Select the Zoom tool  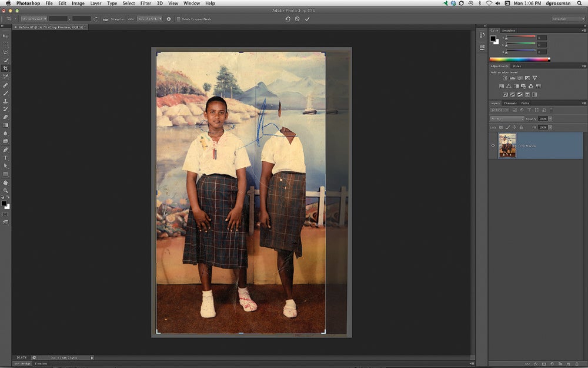(x=5, y=190)
